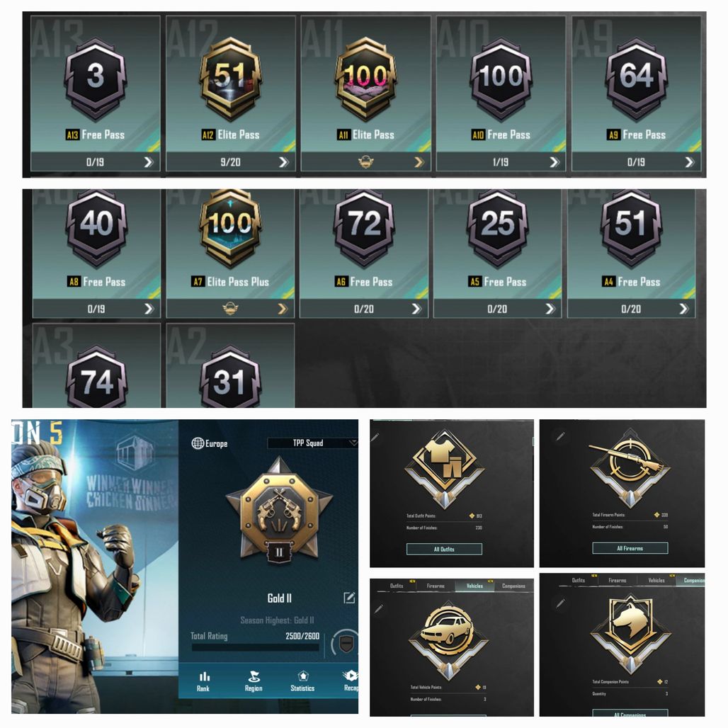Screen dimensions: 728x728
Task: Select the A3 pass card showing 74
Action: point(96,366)
